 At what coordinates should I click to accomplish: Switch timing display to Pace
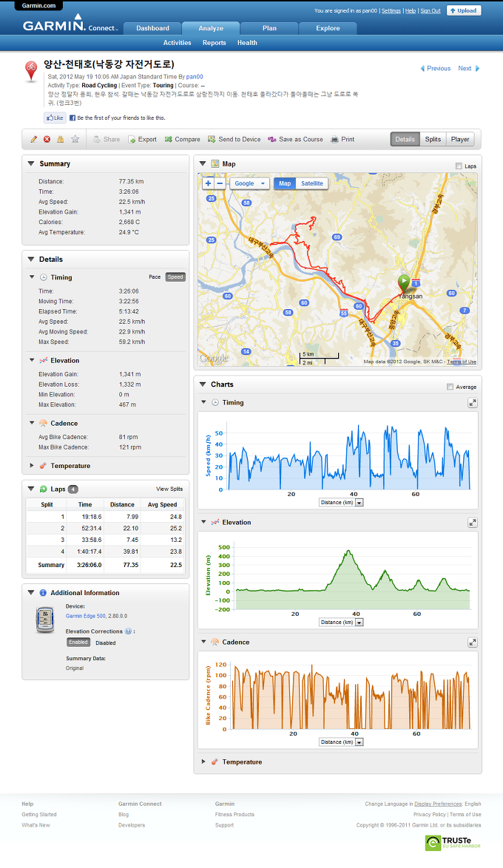(155, 277)
